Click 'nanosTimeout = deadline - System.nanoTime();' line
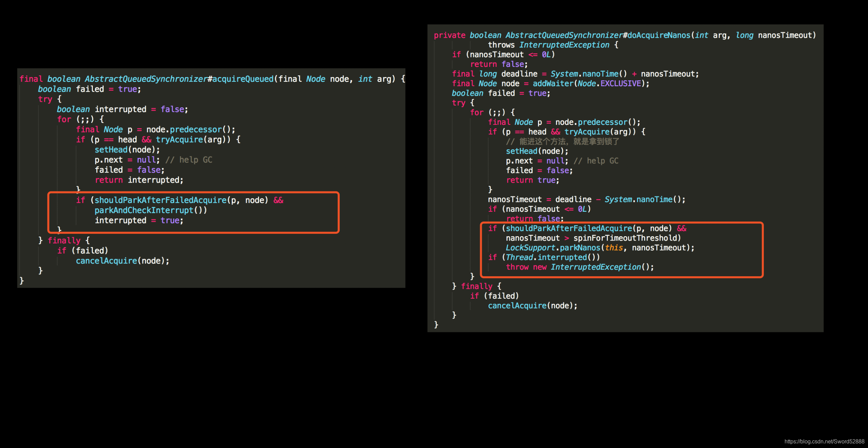Viewport: 868px width, 448px height. pyautogui.click(x=587, y=200)
